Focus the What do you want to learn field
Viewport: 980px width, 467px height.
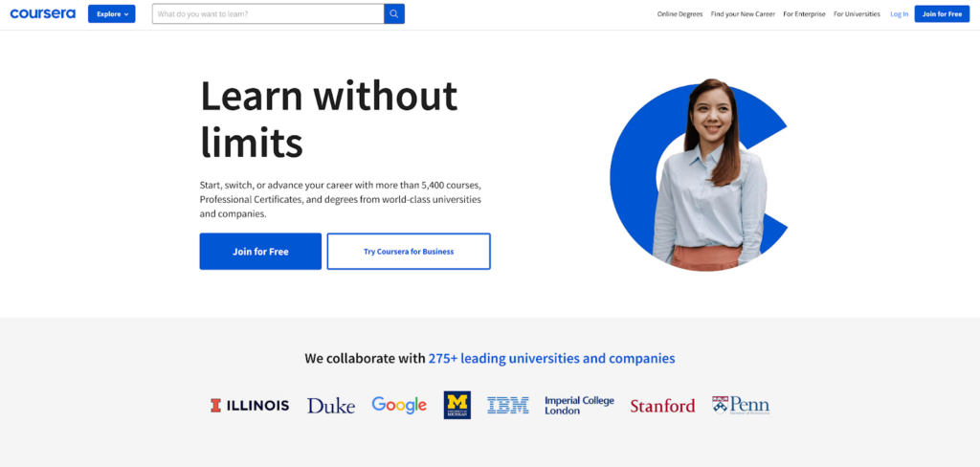268,13
